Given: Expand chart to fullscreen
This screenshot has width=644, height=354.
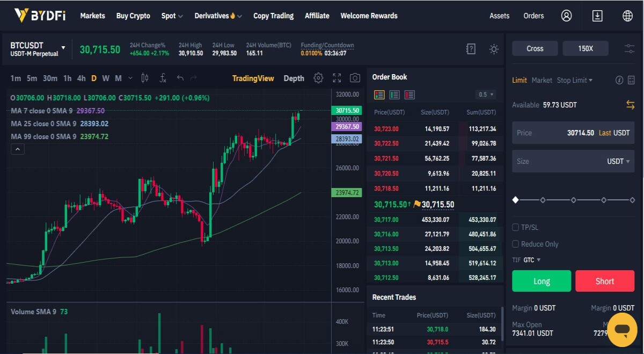Looking at the screenshot, I should (x=337, y=78).
